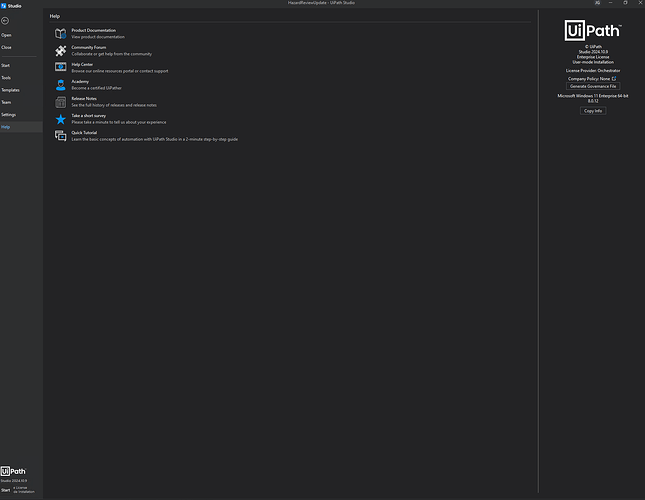Click the Start label at sidebar bottom
Image resolution: width=645 pixels, height=500 pixels.
click(x=5, y=490)
